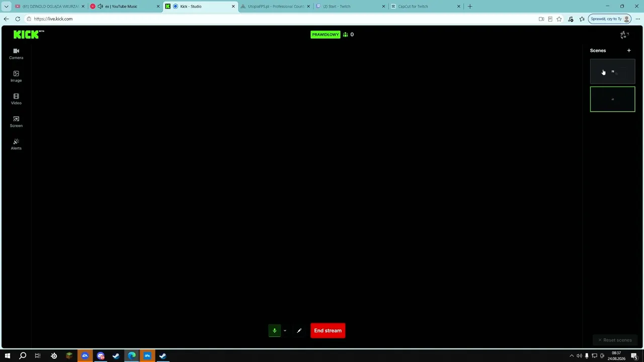Image resolution: width=644 pixels, height=362 pixels.
Task: Open reader view icon in address bar
Action: pos(550,19)
